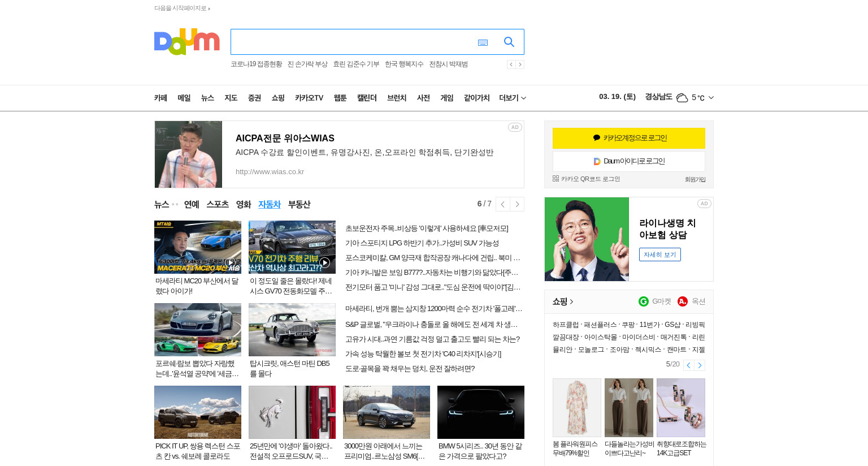The width and height of the screenshot is (868, 466).
Task: Click the cloudy weather icon
Action: (682, 98)
